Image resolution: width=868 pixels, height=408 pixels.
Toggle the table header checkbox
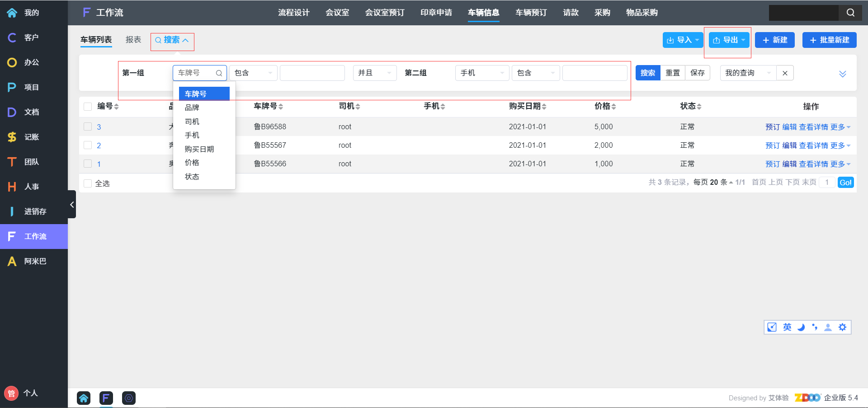pos(88,107)
